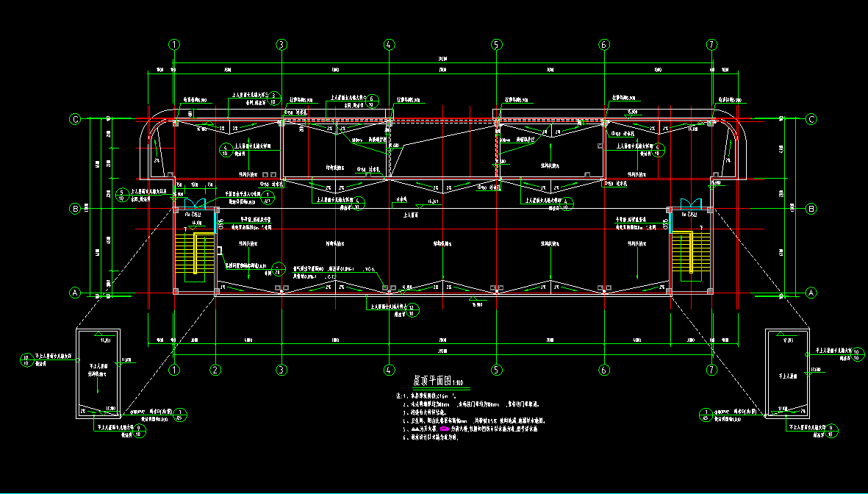Select axis bubble A on the right side
This screenshot has height=494, width=868.
click(x=811, y=293)
